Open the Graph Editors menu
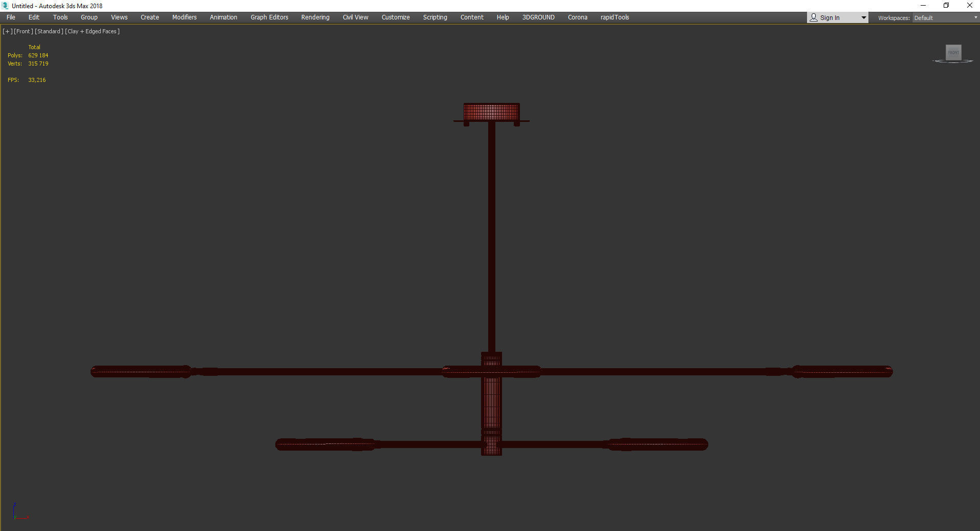 pyautogui.click(x=269, y=17)
